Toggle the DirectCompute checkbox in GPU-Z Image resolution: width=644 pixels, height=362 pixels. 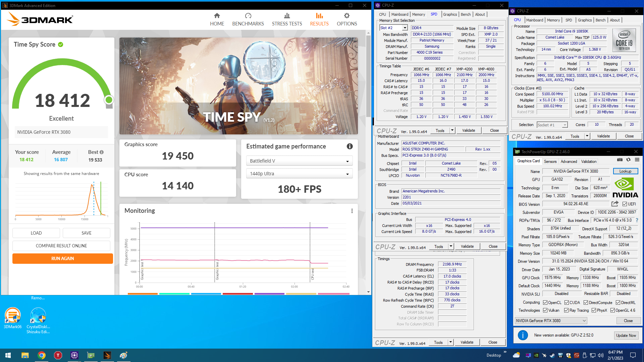(586, 303)
